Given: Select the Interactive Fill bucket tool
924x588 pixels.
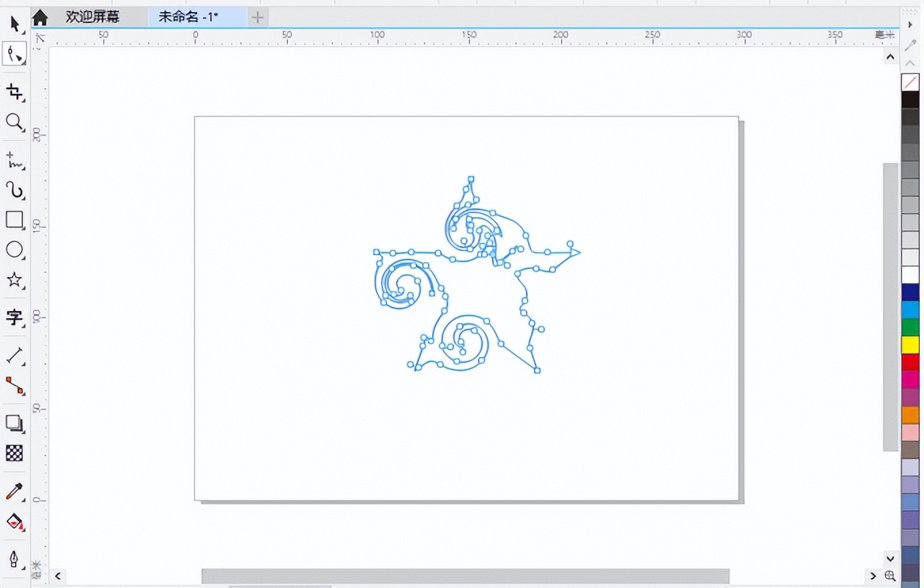Looking at the screenshot, I should click(14, 521).
